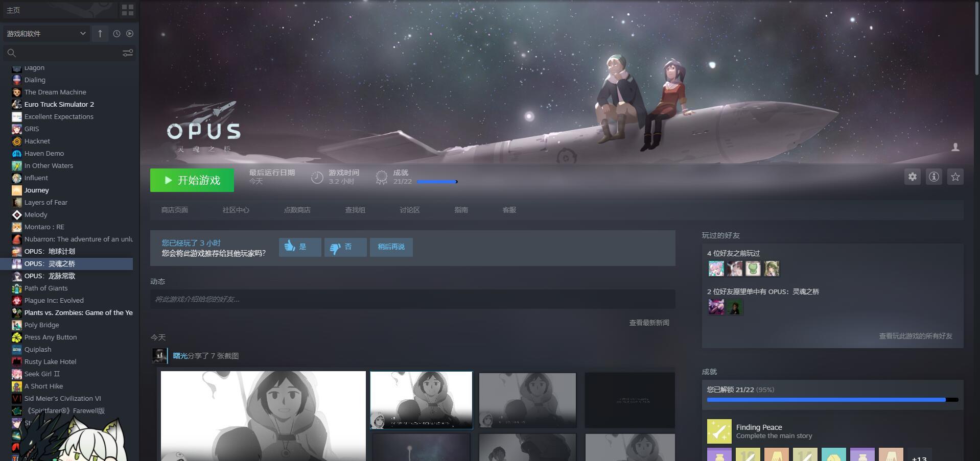Open the 游戏和软件 category dropdown
This screenshot has height=461, width=980.
point(46,34)
